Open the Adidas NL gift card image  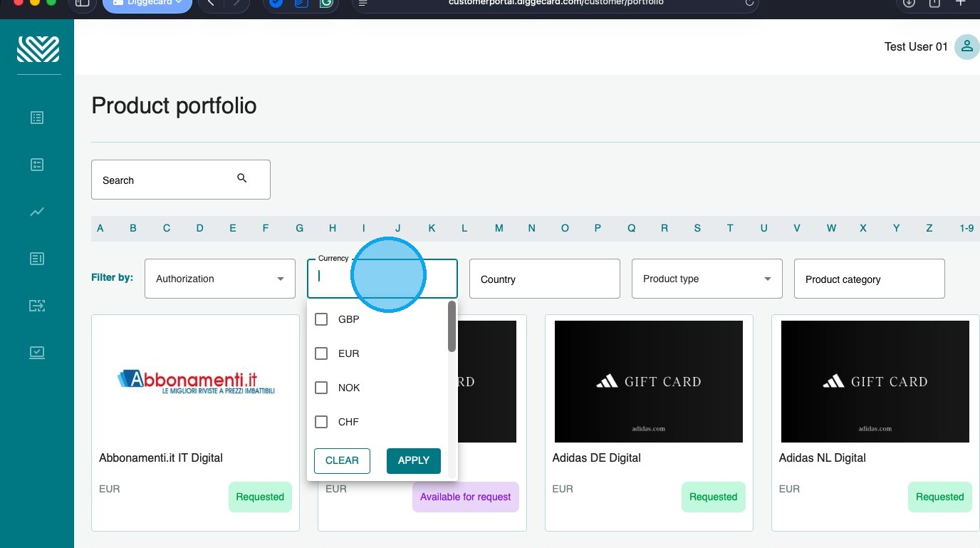(875, 381)
